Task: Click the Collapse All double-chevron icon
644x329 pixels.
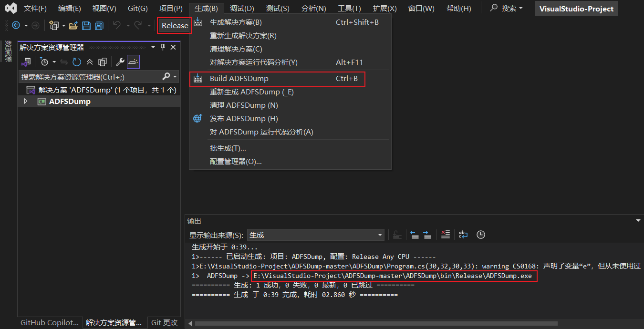Action: [x=90, y=62]
